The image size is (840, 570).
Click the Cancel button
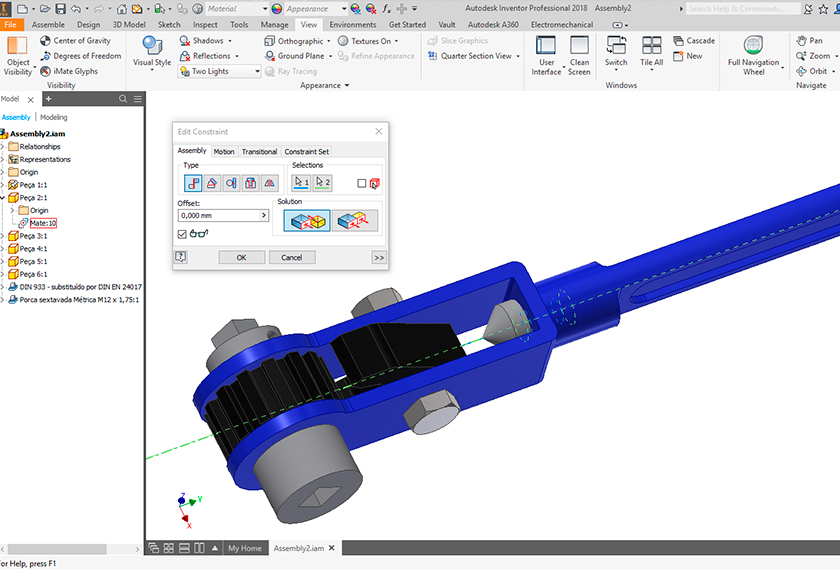292,257
